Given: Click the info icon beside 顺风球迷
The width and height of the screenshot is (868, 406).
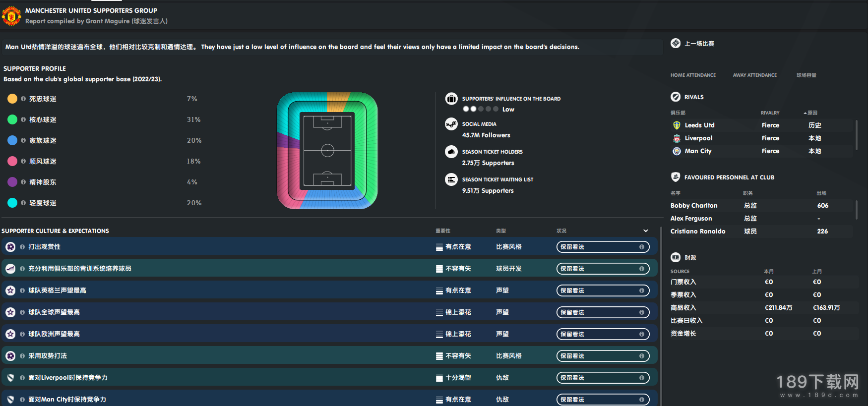Looking at the screenshot, I should (x=23, y=161).
